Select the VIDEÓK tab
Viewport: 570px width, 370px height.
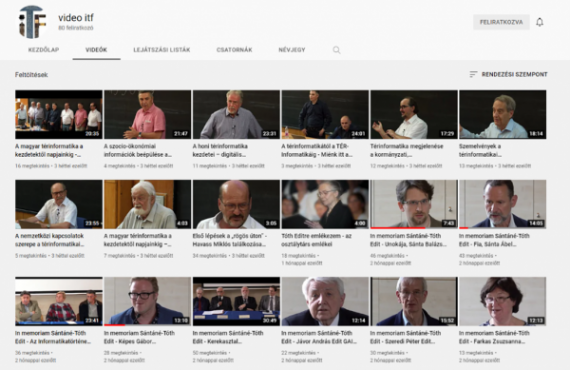pos(96,50)
